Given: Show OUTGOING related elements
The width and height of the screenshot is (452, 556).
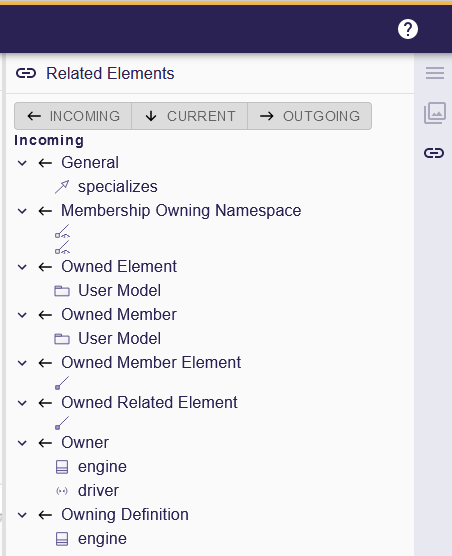Looking at the screenshot, I should click(x=309, y=116).
